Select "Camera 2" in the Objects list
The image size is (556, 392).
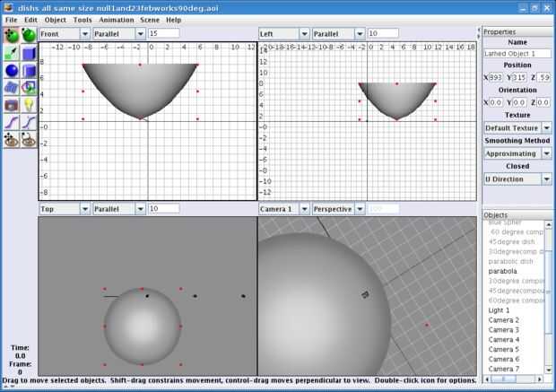(x=503, y=320)
